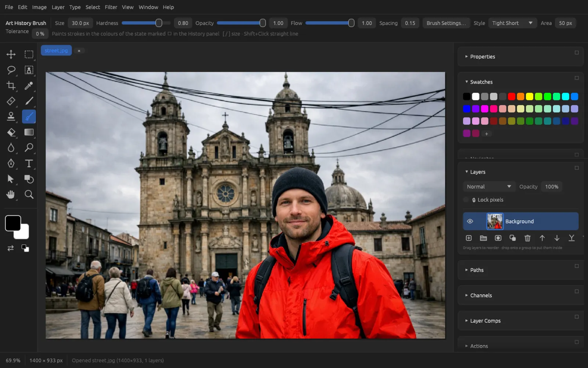Select the Type tool
Screen dimensions: 588x368
click(29, 163)
